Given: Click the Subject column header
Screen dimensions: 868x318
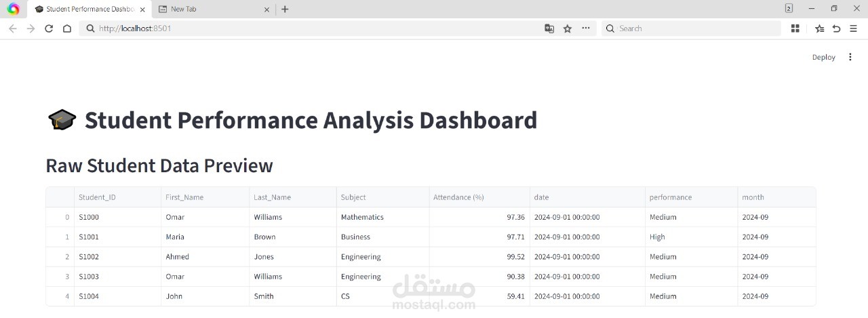Looking at the screenshot, I should pyautogui.click(x=382, y=197).
